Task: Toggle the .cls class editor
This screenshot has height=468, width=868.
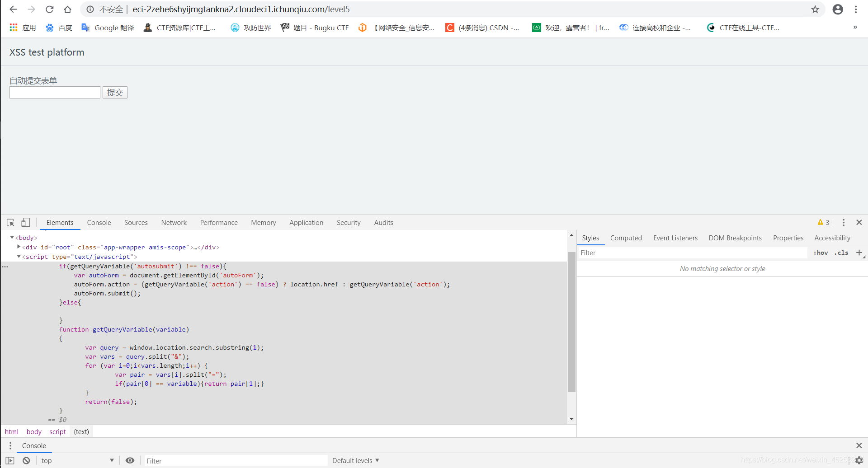Action: [841, 253]
